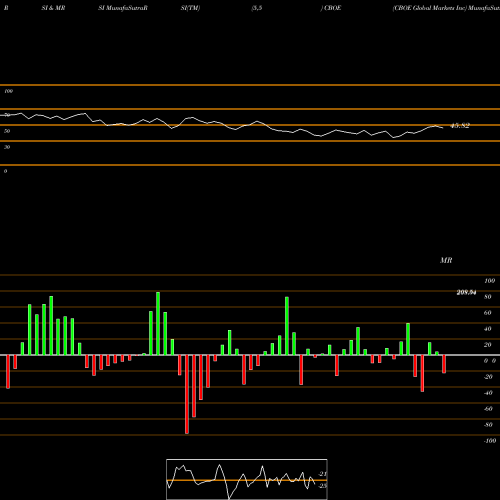Click the MR axis label 80
Viewport: 500px width, 500px height.
click(488, 297)
